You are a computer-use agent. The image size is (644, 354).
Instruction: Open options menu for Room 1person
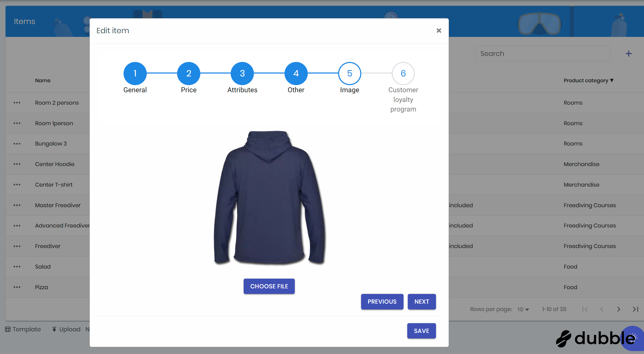pos(17,123)
